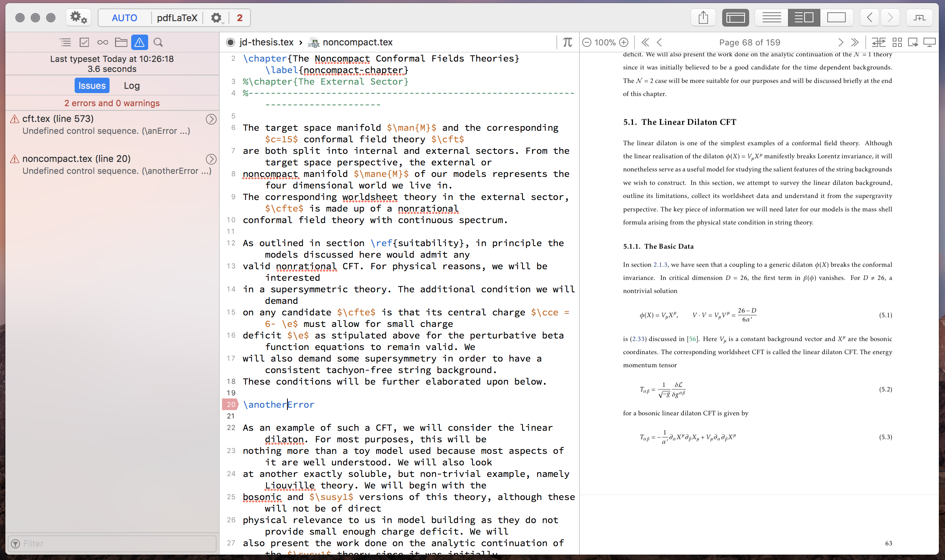Switch to split editor and preview layout

(804, 18)
